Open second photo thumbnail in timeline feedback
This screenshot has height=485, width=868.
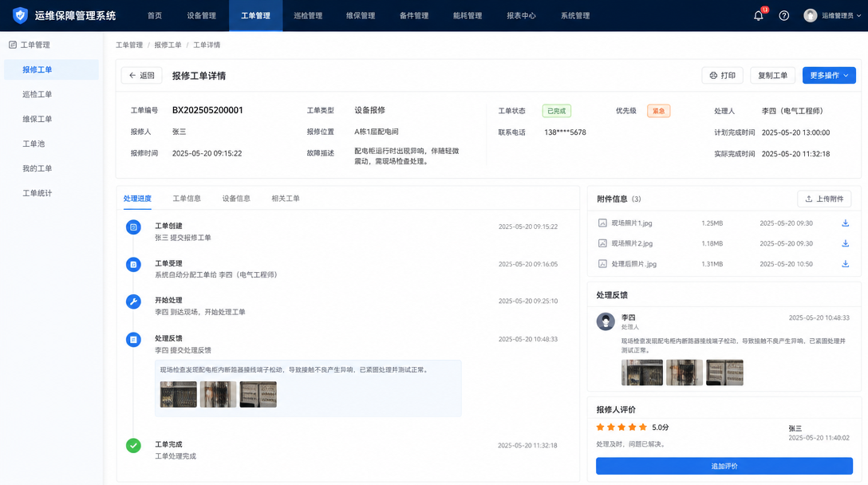tap(218, 394)
